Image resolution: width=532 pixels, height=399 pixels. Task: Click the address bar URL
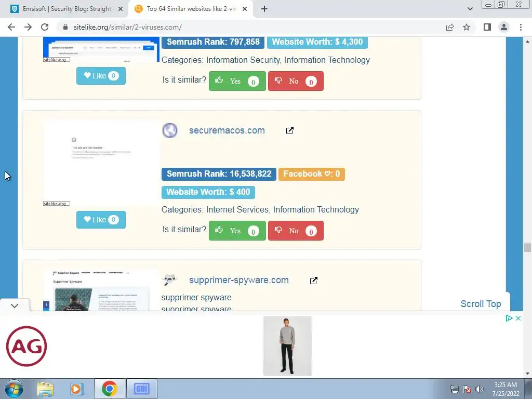[x=128, y=27]
